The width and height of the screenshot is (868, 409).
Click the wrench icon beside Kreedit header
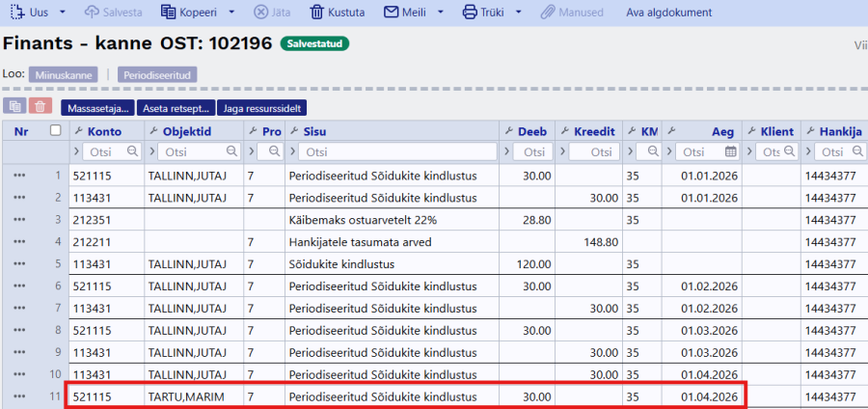click(x=564, y=131)
